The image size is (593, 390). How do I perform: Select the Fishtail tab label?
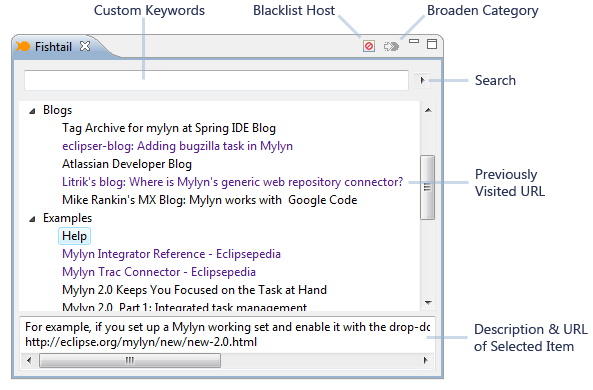coord(53,47)
